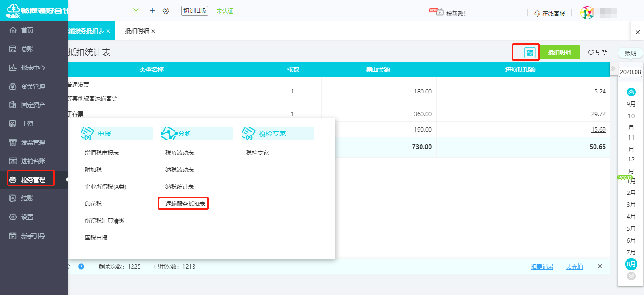Click 切到旧版 button
The image size is (644, 295).
195,10
